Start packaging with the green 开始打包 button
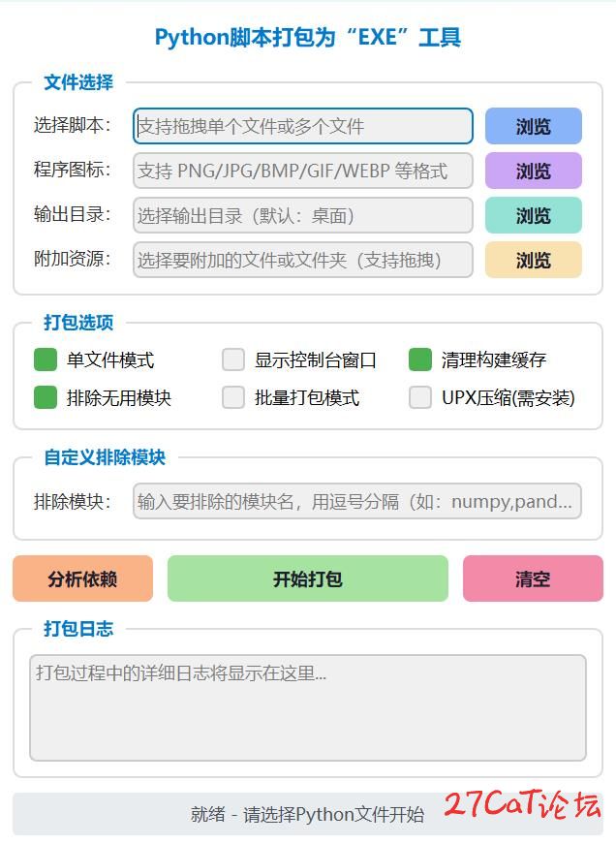 point(307,578)
